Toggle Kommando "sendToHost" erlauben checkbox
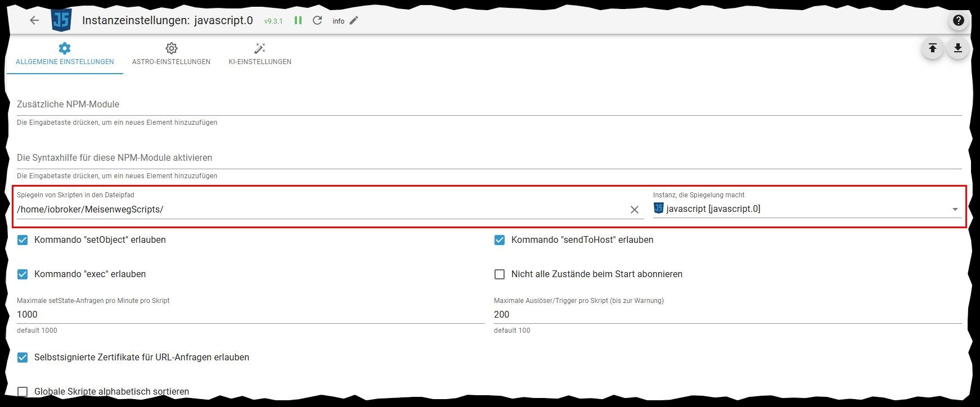Screen dimensions: 980x407 coord(500,240)
